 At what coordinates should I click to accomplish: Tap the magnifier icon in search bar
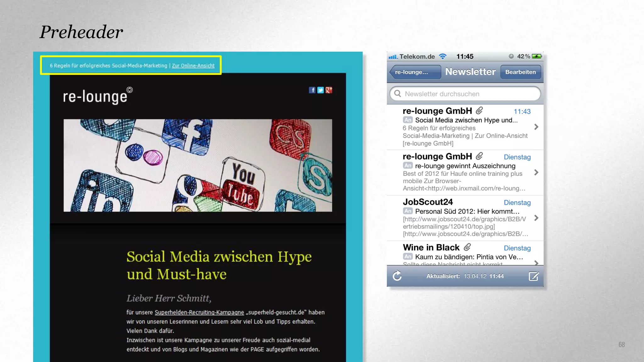[x=398, y=94]
